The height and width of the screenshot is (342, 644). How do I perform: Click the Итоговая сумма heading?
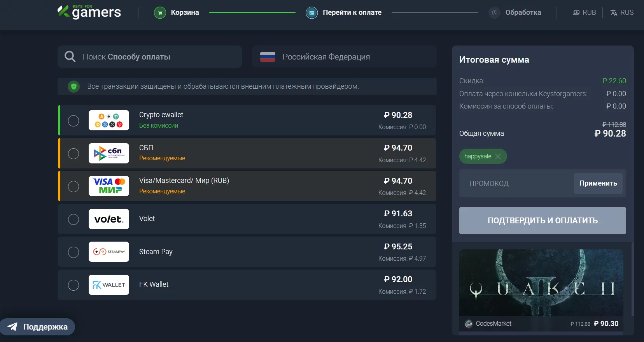coord(494,60)
